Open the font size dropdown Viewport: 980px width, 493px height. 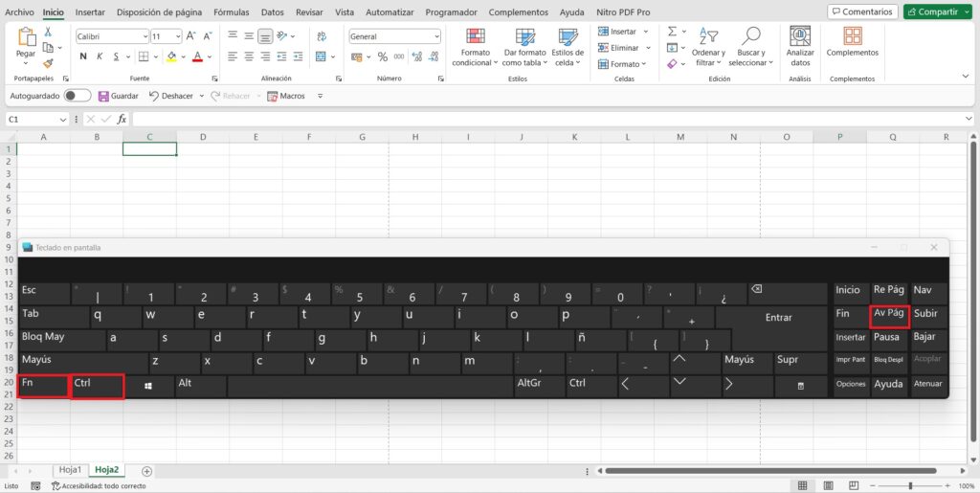177,37
